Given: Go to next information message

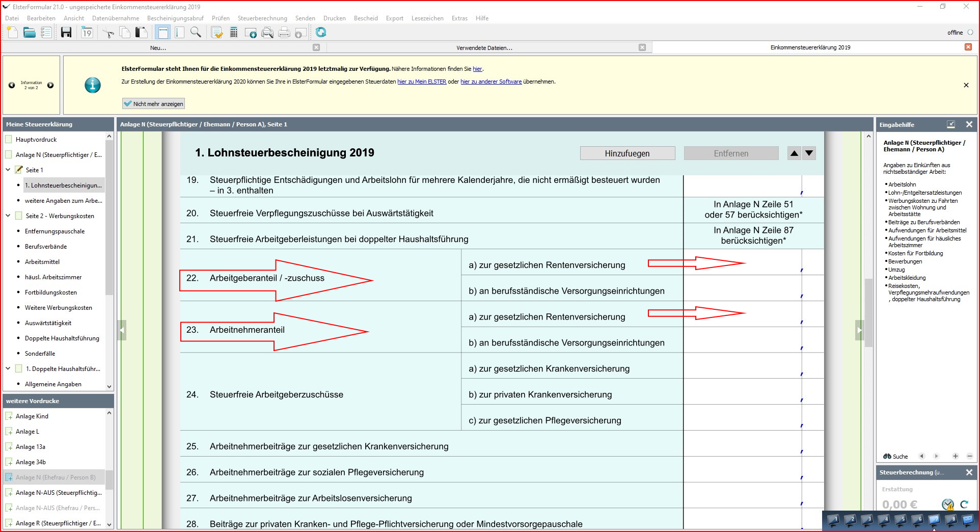Looking at the screenshot, I should point(50,85).
